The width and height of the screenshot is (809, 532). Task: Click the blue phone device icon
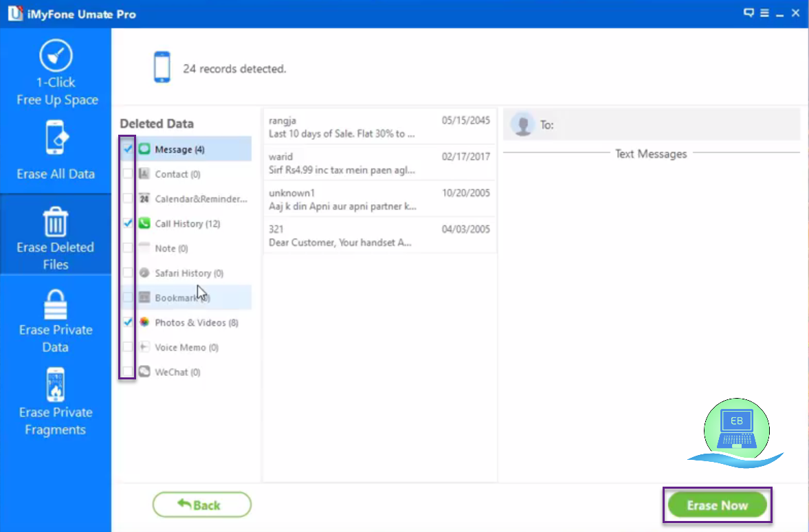(162, 67)
